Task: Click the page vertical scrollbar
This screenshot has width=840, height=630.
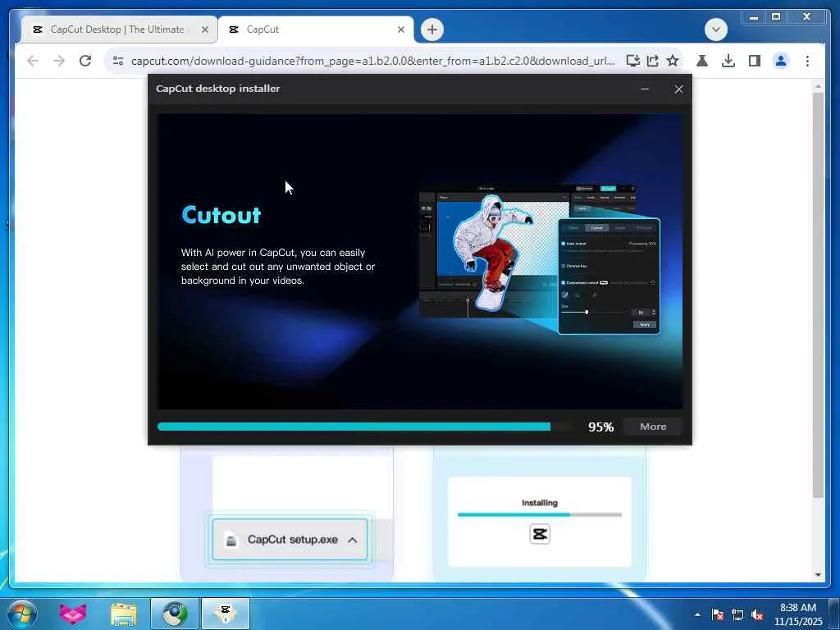Action: click(x=818, y=294)
